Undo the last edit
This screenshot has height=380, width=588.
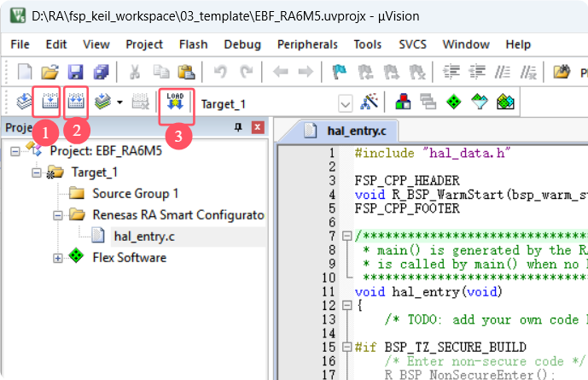(220, 71)
